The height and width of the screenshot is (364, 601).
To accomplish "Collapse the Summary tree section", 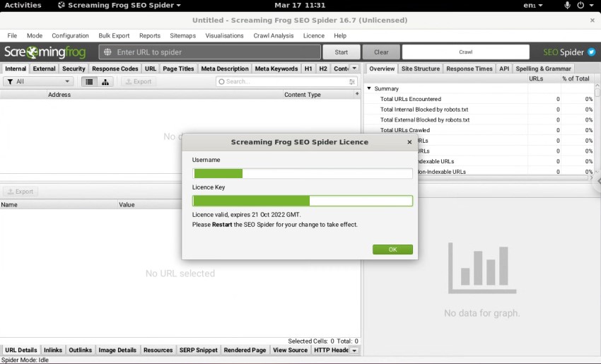I will click(369, 89).
